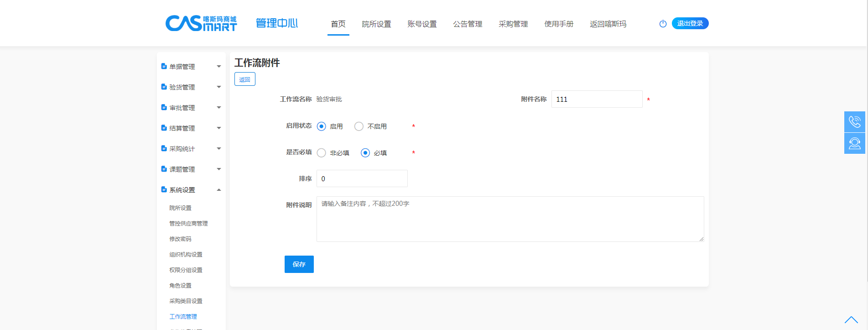868x330 pixels.
Task: Open 工作流管理 in the sidebar
Action: point(183,316)
